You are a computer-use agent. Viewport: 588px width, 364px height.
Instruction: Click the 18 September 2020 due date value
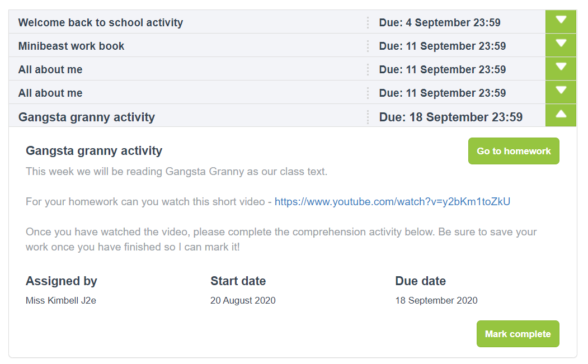(x=436, y=301)
